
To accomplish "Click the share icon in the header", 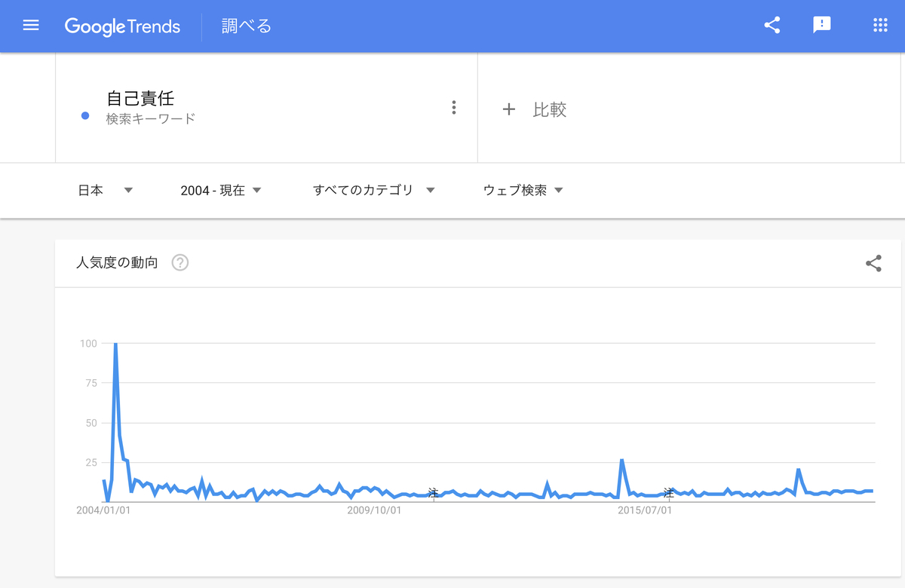I will [x=771, y=25].
